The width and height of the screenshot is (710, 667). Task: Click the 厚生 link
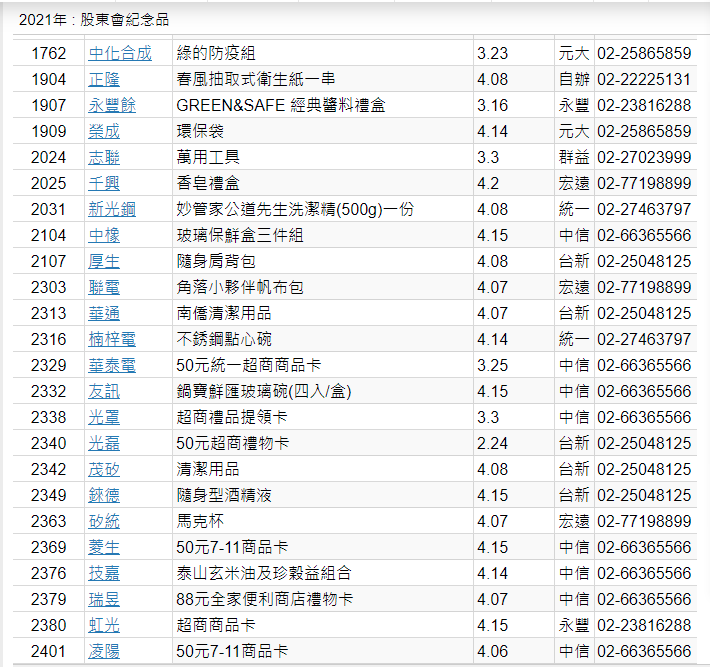[103, 261]
